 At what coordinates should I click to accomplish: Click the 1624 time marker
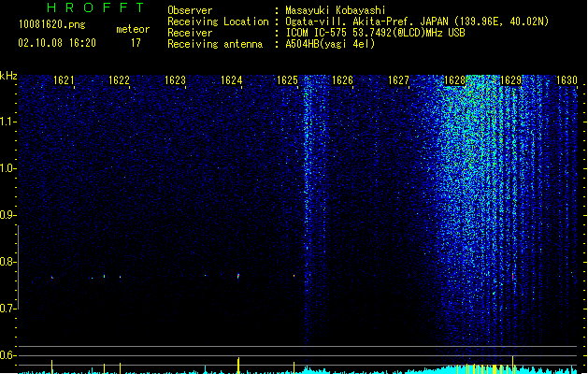[232, 80]
